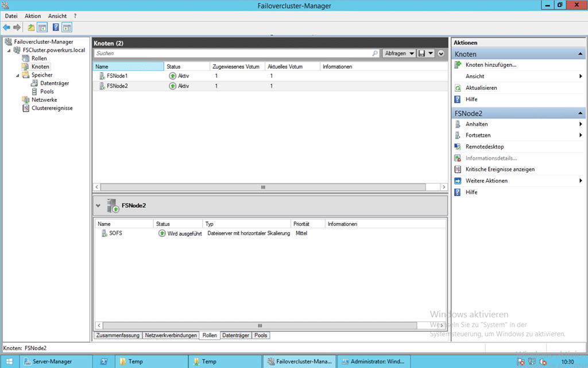
Task: Click the save query disk icon
Action: [x=422, y=53]
